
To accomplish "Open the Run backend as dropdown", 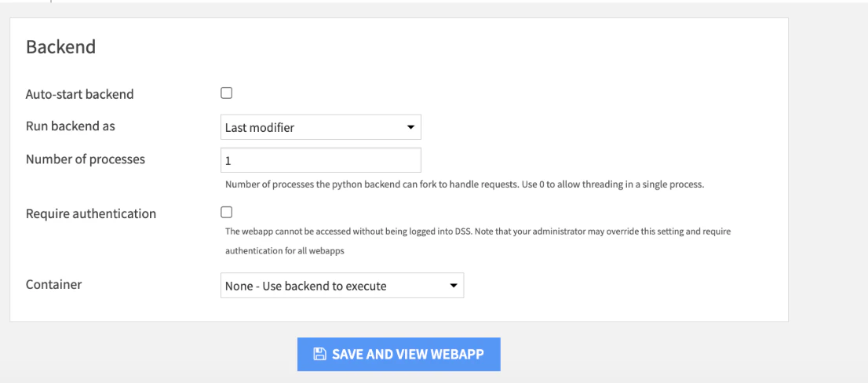I will (x=320, y=127).
